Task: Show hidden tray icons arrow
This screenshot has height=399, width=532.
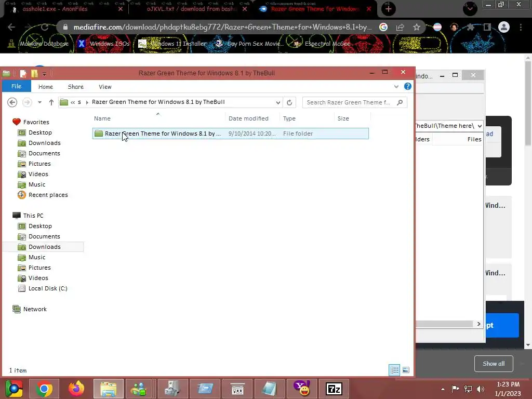Action: point(443,390)
